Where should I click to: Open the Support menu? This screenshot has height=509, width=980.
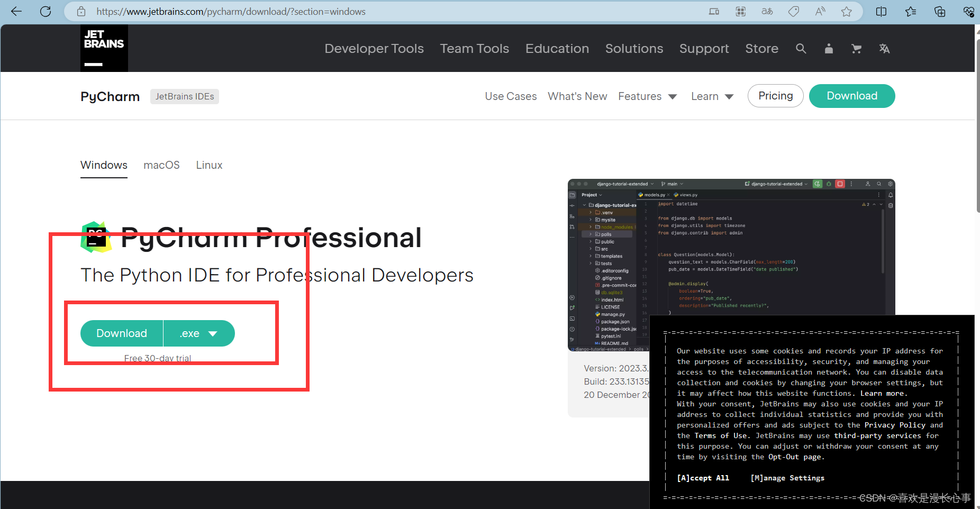point(704,49)
